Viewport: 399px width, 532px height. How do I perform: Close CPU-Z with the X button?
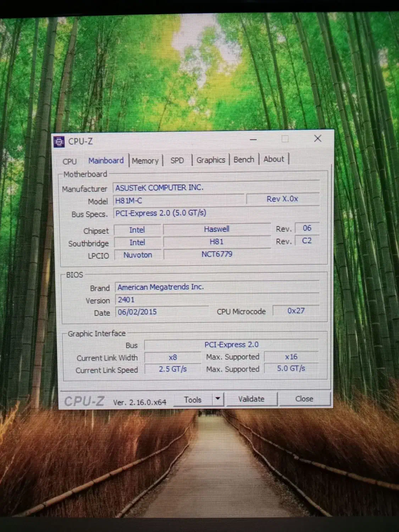318,138
